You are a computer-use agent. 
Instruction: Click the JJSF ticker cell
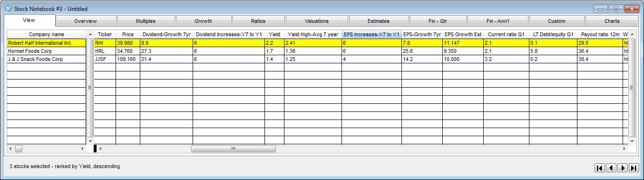click(105, 59)
